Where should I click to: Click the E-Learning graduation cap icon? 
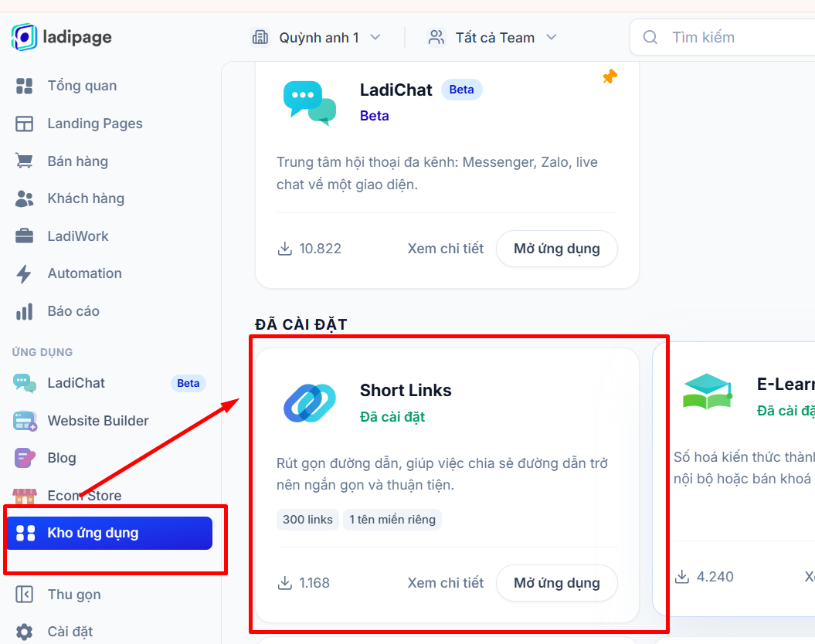coord(708,391)
